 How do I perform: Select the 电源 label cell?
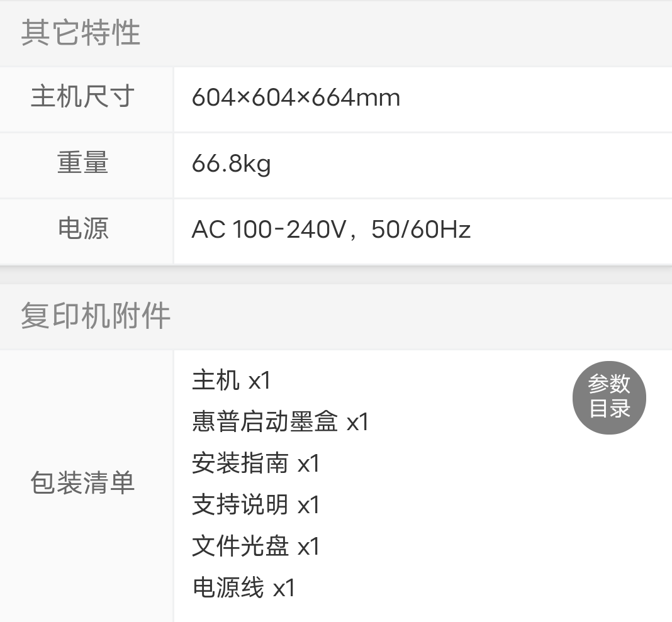click(83, 229)
